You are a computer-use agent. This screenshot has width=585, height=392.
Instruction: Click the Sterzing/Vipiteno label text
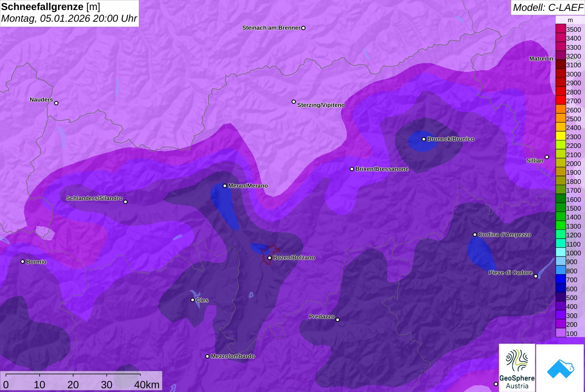pos(321,105)
